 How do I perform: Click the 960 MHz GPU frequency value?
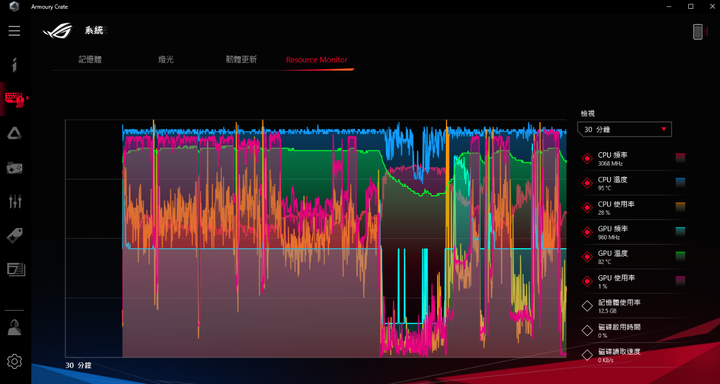tap(609, 237)
